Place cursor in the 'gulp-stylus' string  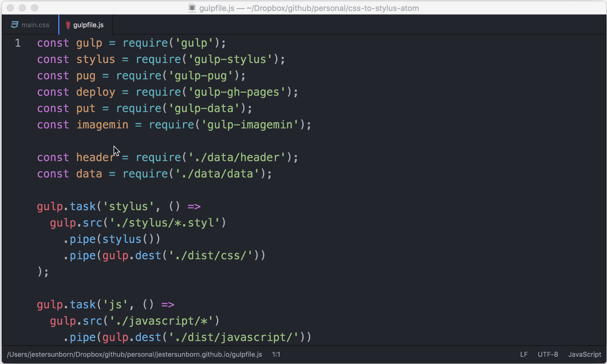point(230,59)
